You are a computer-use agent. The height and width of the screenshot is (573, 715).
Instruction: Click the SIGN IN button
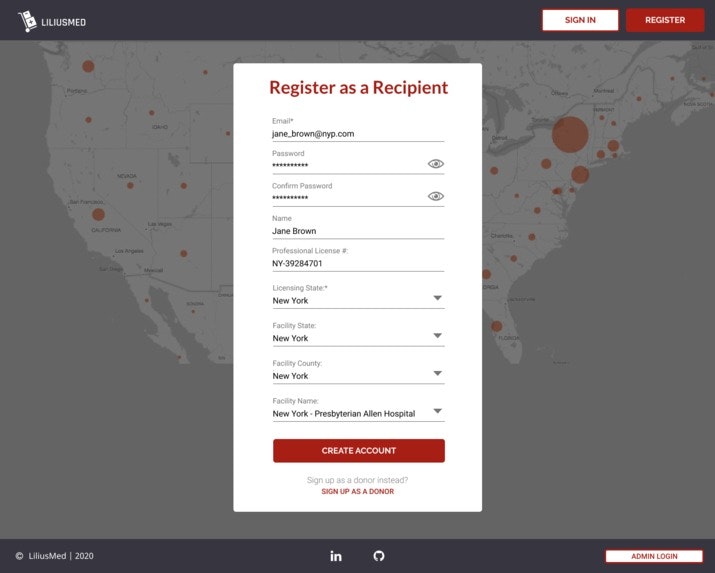pyautogui.click(x=580, y=20)
